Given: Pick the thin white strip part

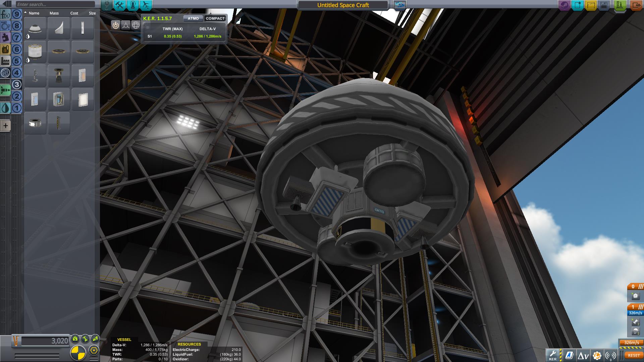Looking at the screenshot, I should point(83,28).
